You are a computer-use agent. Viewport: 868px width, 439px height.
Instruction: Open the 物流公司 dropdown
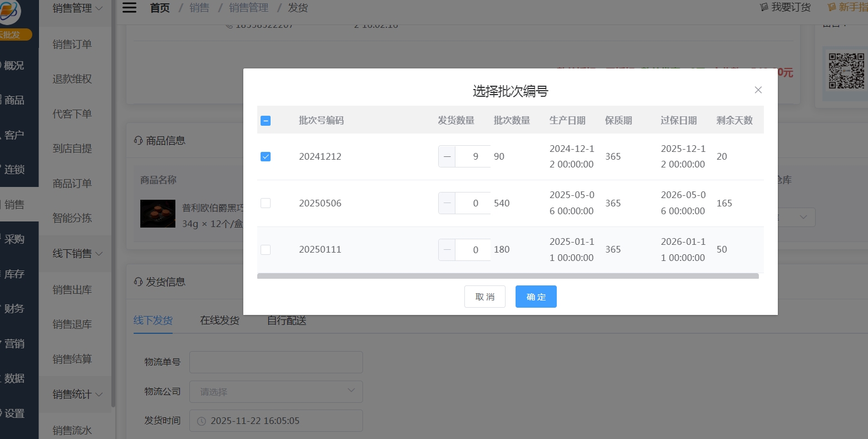[x=276, y=392]
